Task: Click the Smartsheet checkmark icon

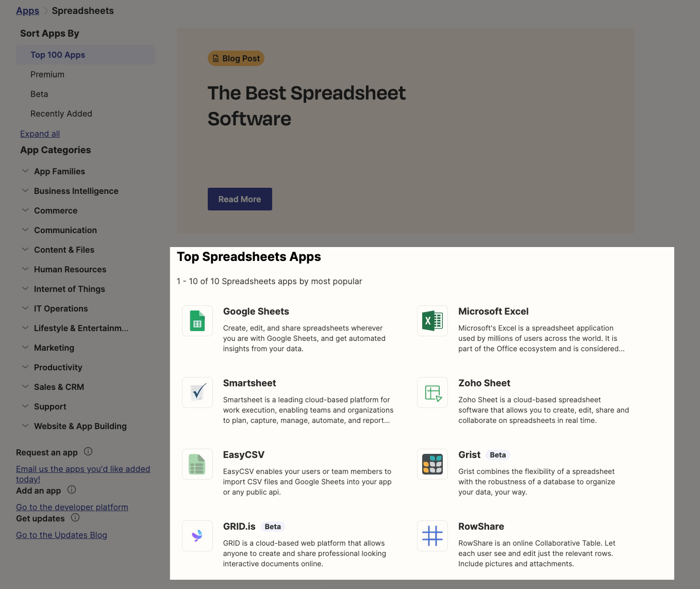Action: (x=197, y=392)
